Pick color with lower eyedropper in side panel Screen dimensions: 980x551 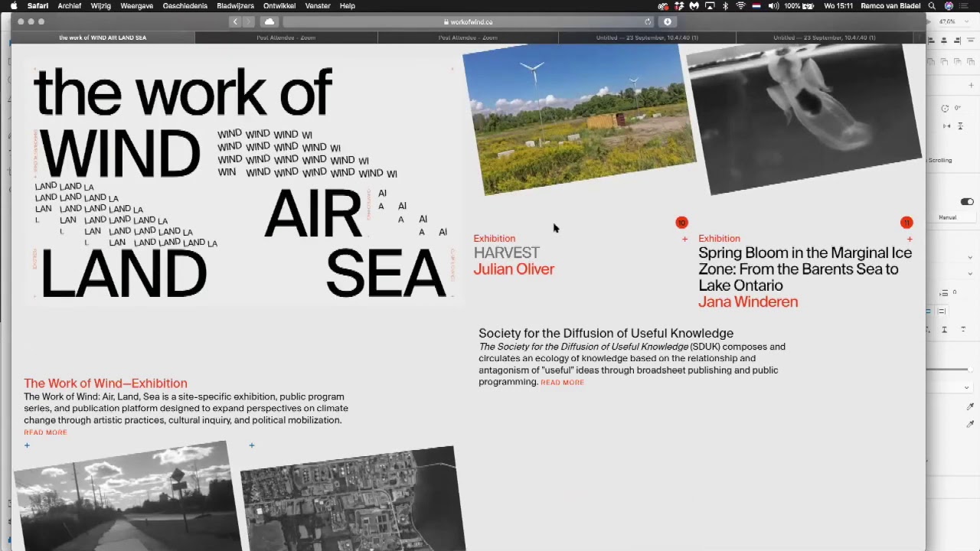click(970, 423)
